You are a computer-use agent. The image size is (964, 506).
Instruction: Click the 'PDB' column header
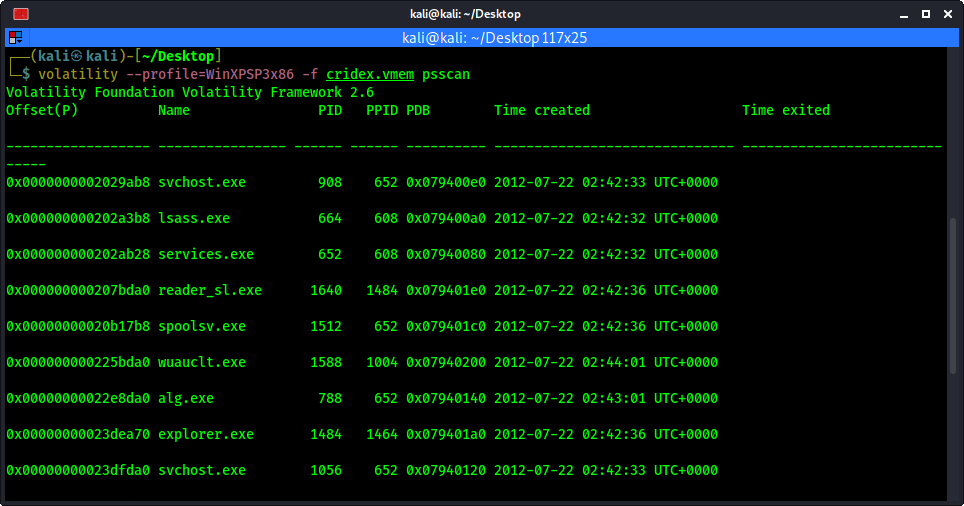pos(418,111)
